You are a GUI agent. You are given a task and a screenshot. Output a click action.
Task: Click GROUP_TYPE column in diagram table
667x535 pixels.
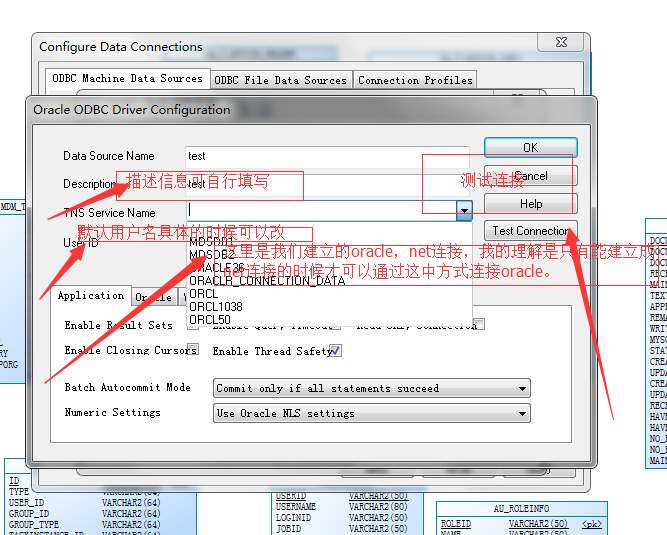tap(34, 524)
